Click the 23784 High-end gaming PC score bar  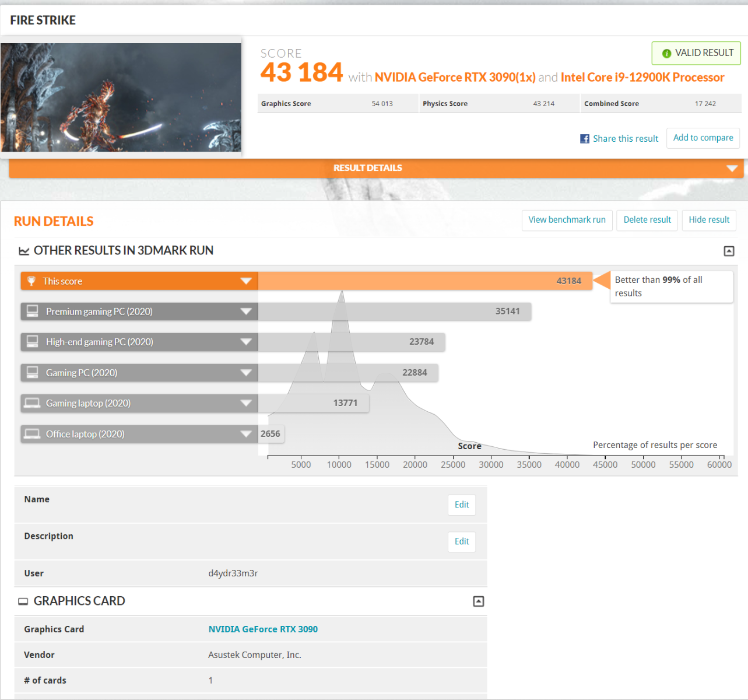[352, 342]
